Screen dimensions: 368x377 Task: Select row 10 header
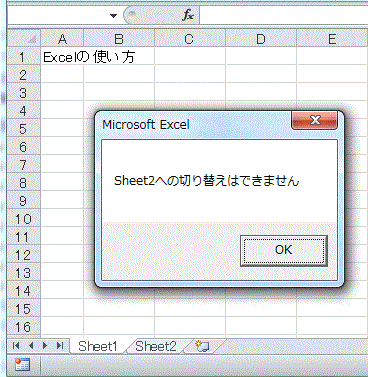tap(24, 219)
